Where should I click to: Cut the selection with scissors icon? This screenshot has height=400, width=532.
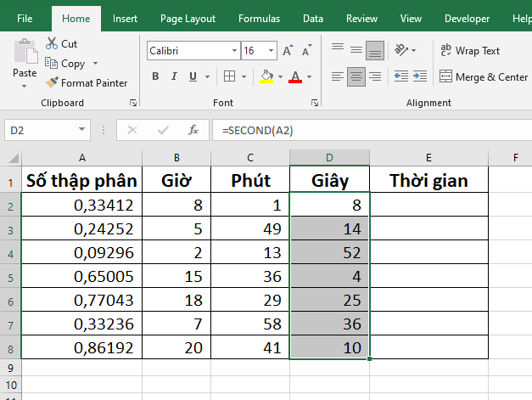(x=52, y=43)
